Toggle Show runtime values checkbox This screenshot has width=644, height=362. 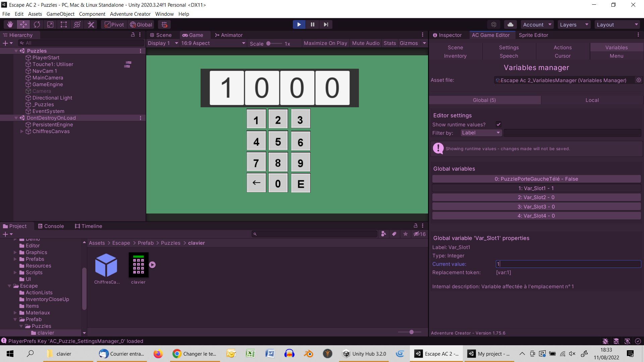[498, 124]
